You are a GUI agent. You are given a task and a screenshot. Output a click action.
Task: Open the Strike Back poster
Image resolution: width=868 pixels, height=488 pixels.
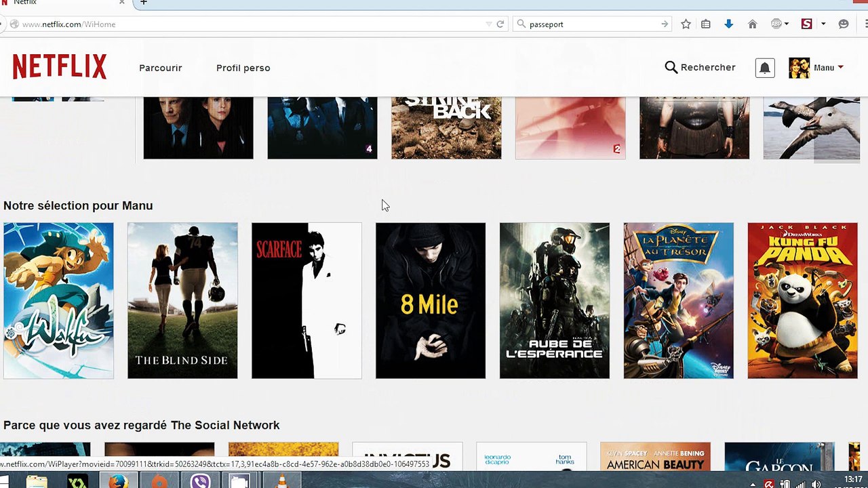pos(446,128)
